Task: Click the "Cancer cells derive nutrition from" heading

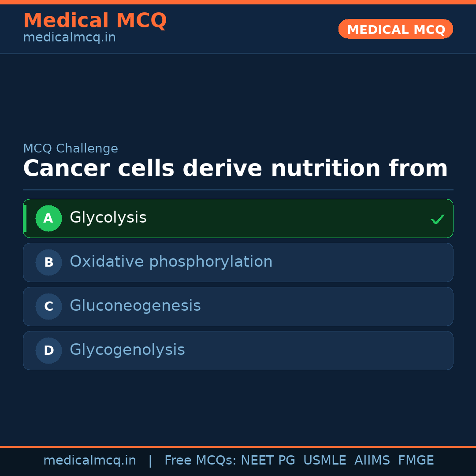Action: tap(235, 169)
